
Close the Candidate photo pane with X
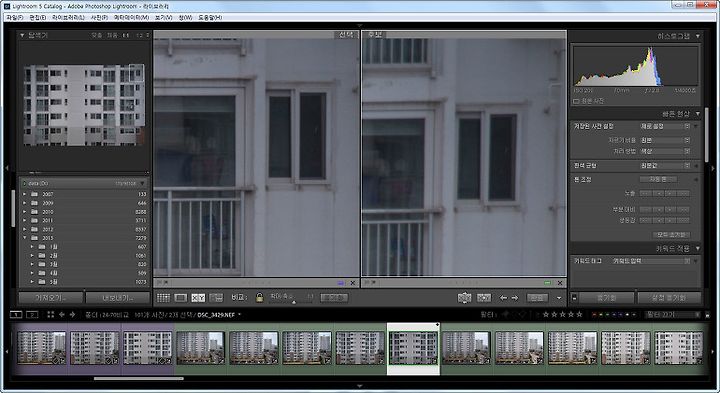tap(560, 283)
